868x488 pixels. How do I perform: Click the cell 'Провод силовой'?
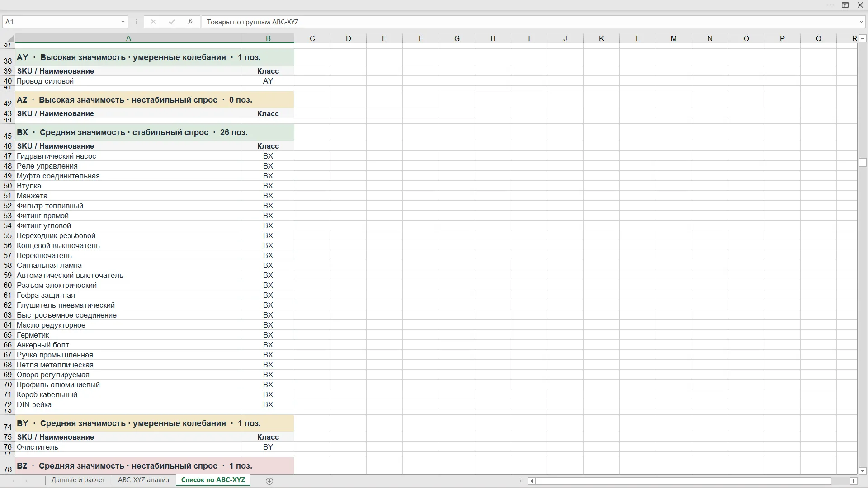(128, 81)
